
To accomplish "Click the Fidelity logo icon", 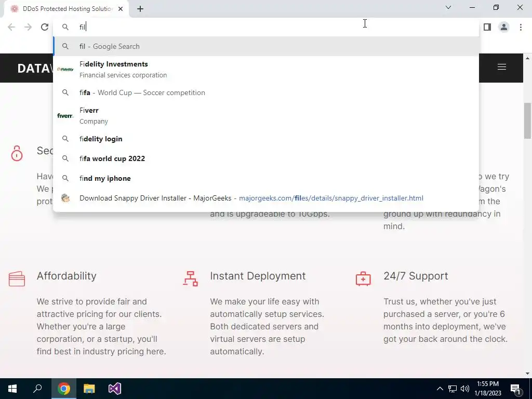I will coord(65,69).
